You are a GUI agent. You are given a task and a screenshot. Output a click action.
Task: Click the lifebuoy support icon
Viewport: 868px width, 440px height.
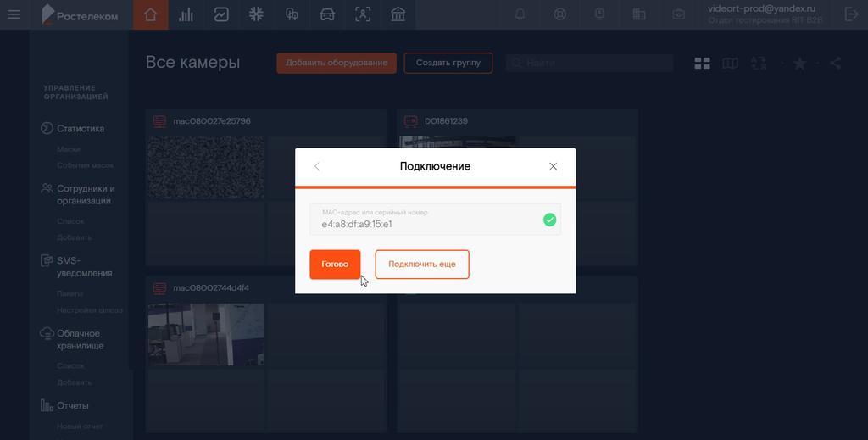tap(559, 15)
